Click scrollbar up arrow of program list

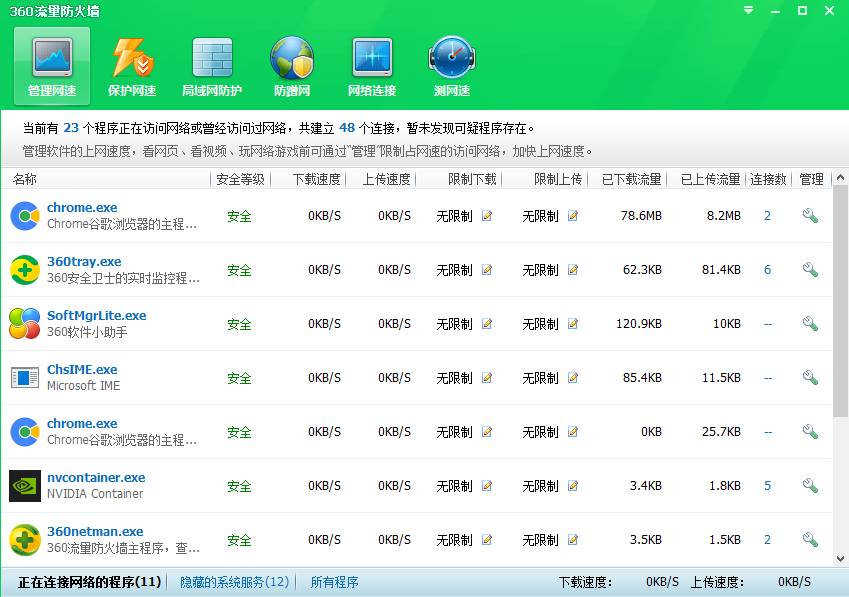point(840,178)
